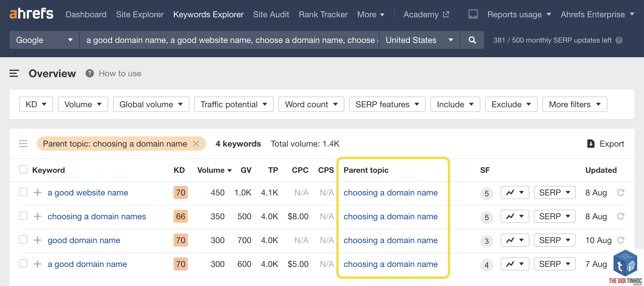This screenshot has height=286, width=644.
Task: Expand the Exclude filter
Action: 511,104
